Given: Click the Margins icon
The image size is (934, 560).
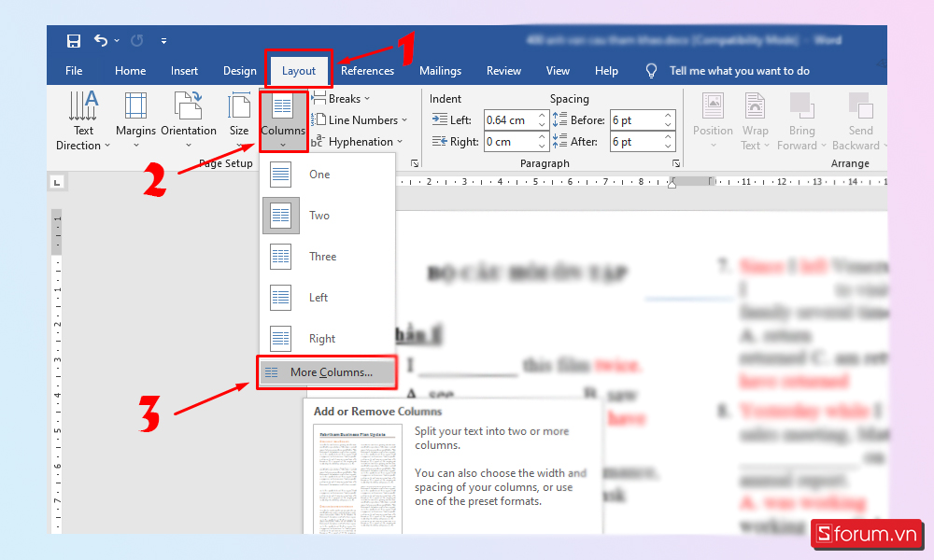Looking at the screenshot, I should (135, 105).
